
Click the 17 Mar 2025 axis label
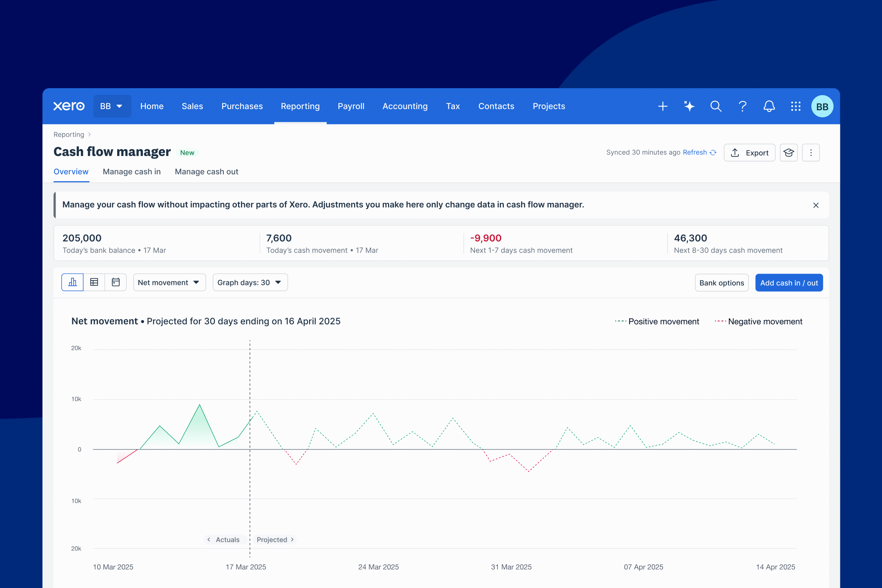pos(246,567)
